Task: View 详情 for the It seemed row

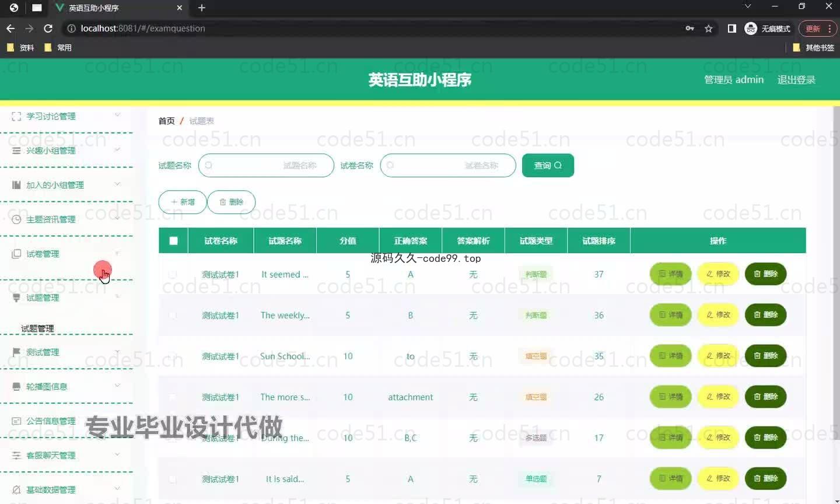Action: pyautogui.click(x=671, y=274)
